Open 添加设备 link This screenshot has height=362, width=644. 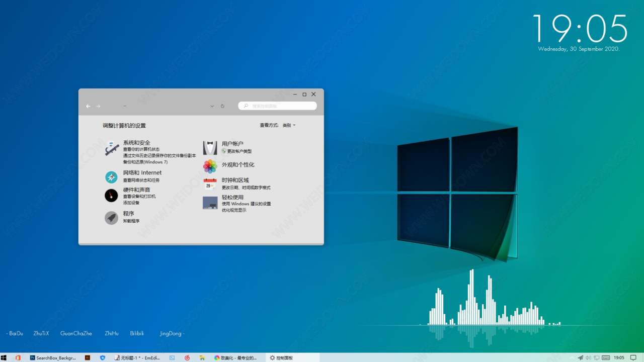[x=131, y=203]
